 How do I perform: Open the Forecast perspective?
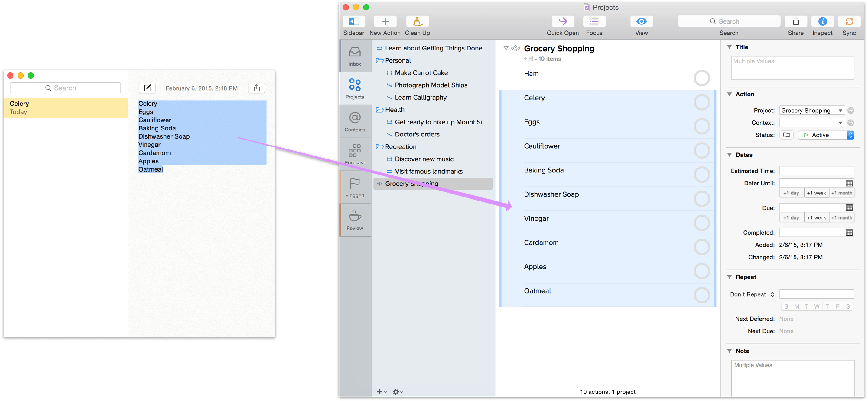pos(355,154)
